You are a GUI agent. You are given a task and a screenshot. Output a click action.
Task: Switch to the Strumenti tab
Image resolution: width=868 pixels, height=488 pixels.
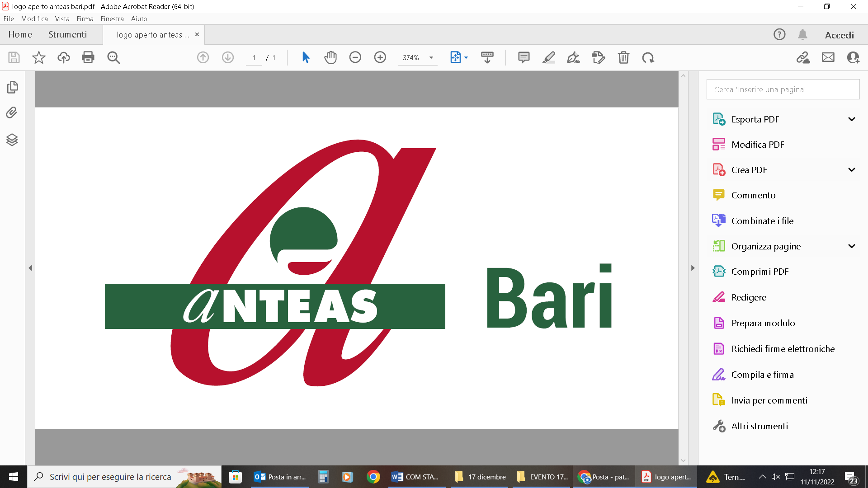67,35
